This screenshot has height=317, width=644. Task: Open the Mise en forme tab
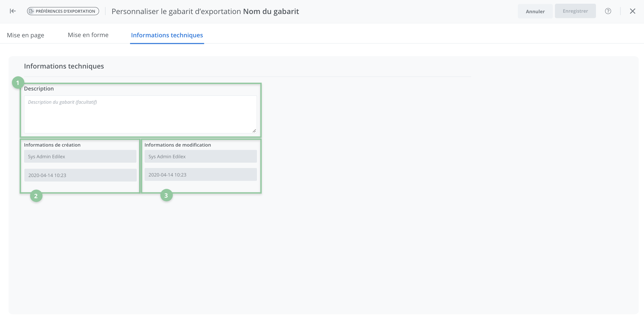coord(88,35)
